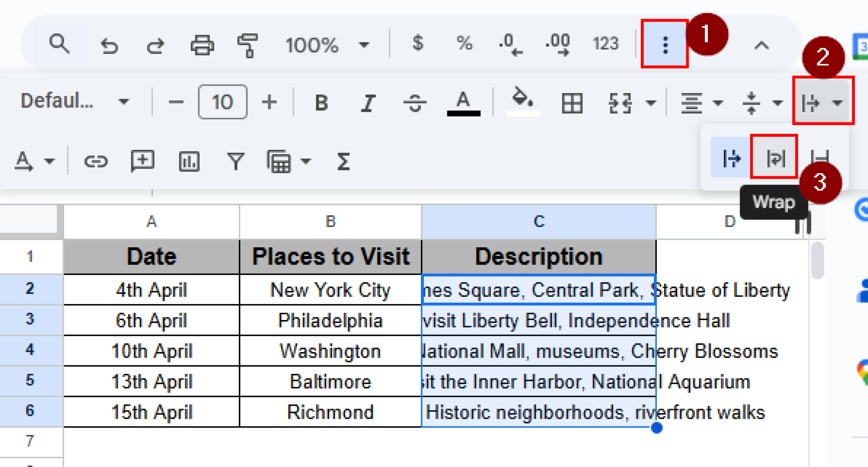Viewport: 868px width, 467px height.
Task: Select column D header
Action: pyautogui.click(x=729, y=220)
